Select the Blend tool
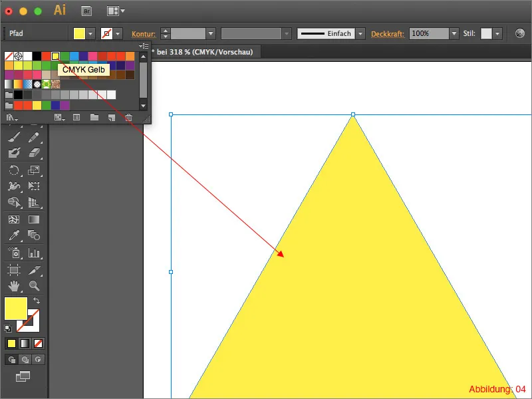The image size is (532, 399). [34, 235]
